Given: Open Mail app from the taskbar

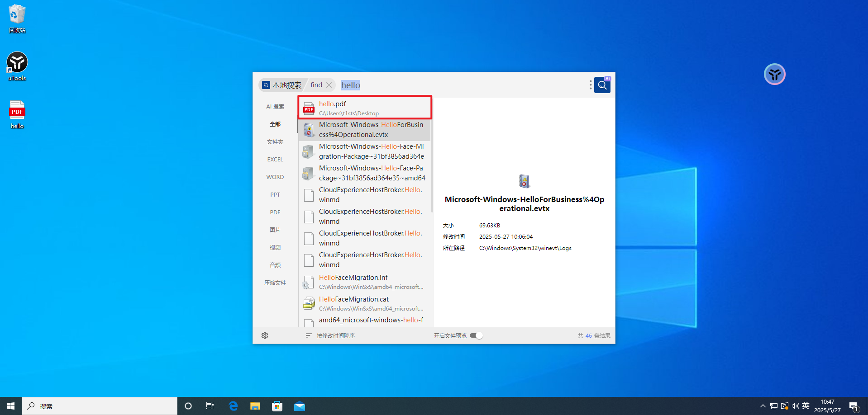Looking at the screenshot, I should pos(300,406).
